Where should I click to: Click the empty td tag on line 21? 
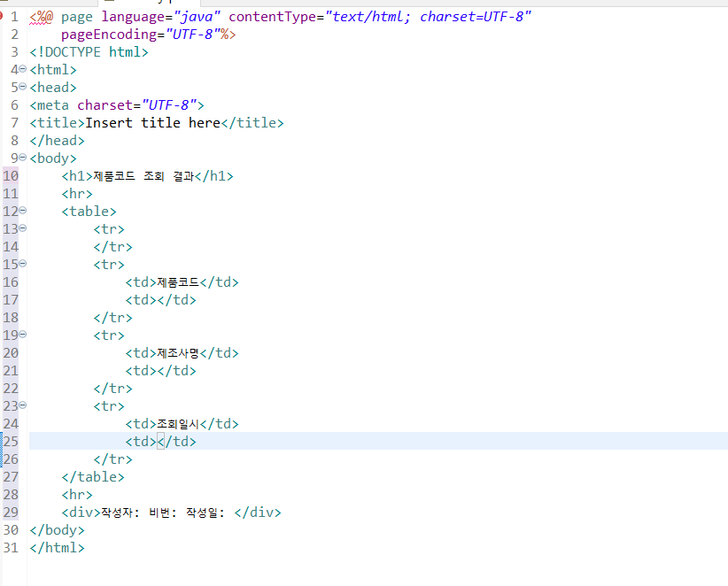pyautogui.click(x=160, y=371)
